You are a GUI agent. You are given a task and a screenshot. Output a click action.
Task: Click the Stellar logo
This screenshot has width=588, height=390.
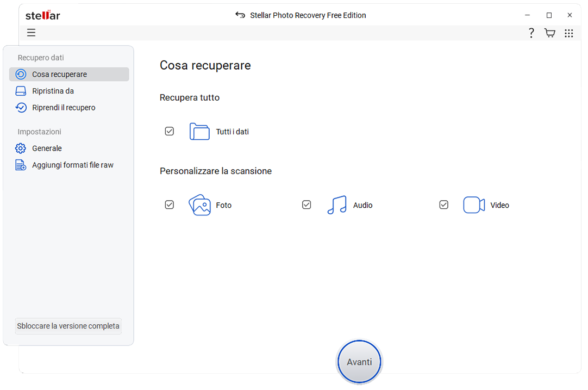pos(43,15)
